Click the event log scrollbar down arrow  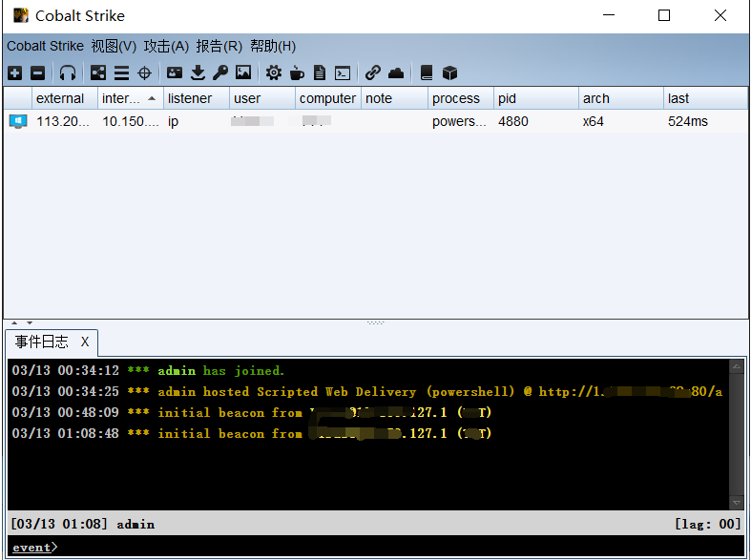pyautogui.click(x=736, y=503)
